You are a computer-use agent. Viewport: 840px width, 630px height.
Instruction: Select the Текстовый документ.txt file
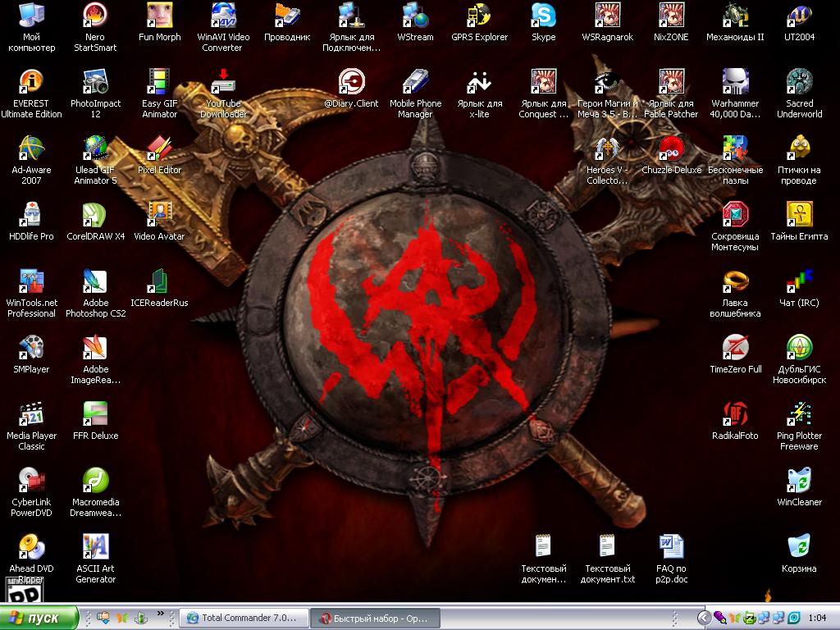pyautogui.click(x=607, y=547)
